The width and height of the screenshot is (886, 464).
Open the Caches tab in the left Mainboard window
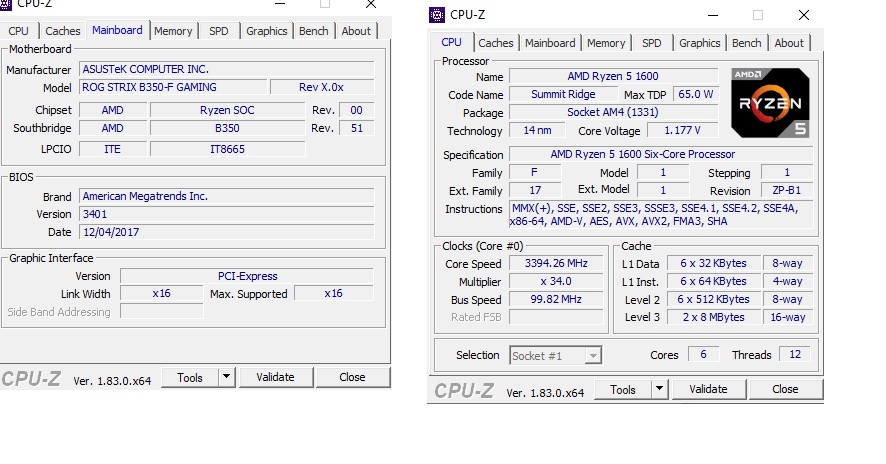pos(63,31)
